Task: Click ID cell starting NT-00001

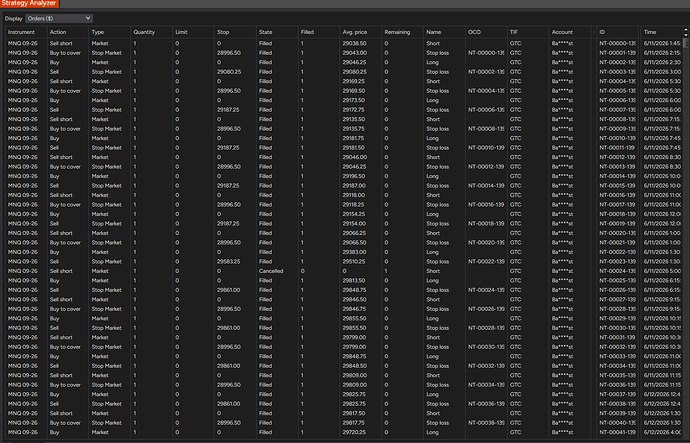Action: [x=617, y=53]
